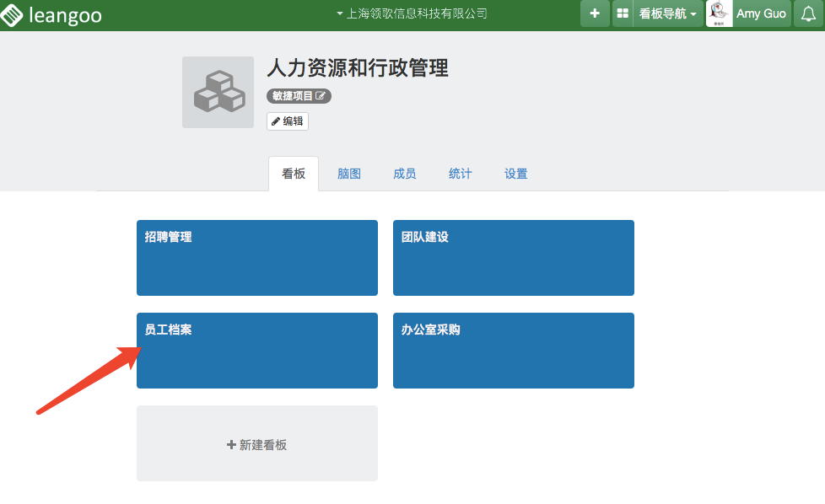Switch to the 脑图 tab
This screenshot has height=504, width=825.
click(x=349, y=174)
